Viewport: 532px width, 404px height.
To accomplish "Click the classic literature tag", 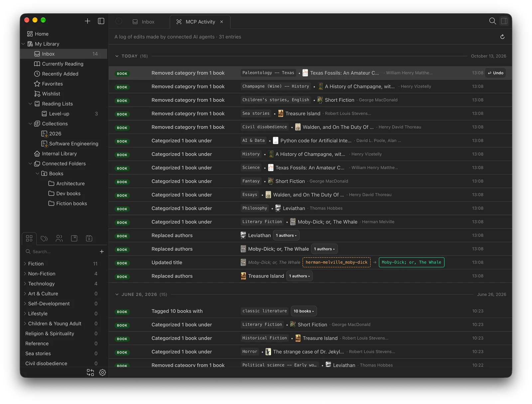I will click(264, 311).
